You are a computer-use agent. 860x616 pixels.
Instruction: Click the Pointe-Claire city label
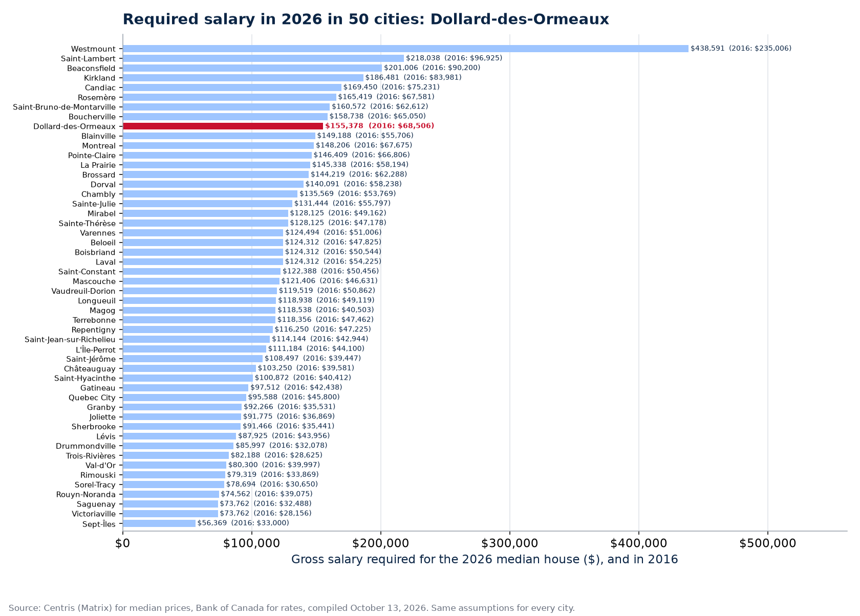coord(92,156)
